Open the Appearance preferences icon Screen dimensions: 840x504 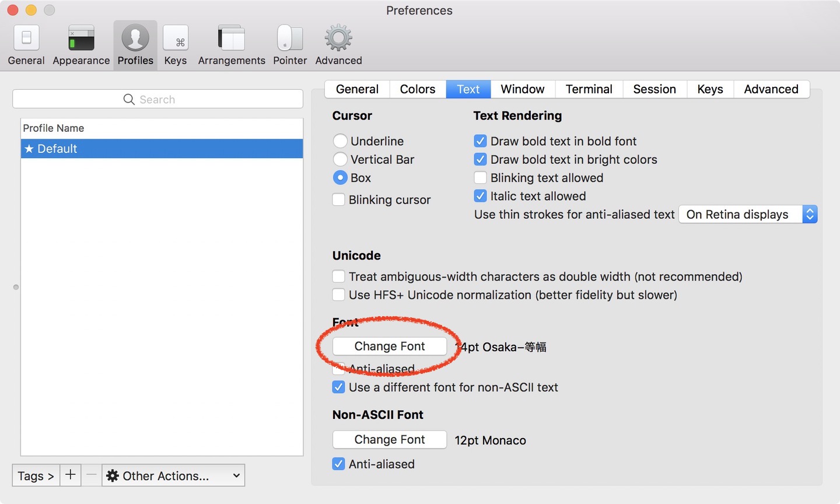[x=81, y=45]
